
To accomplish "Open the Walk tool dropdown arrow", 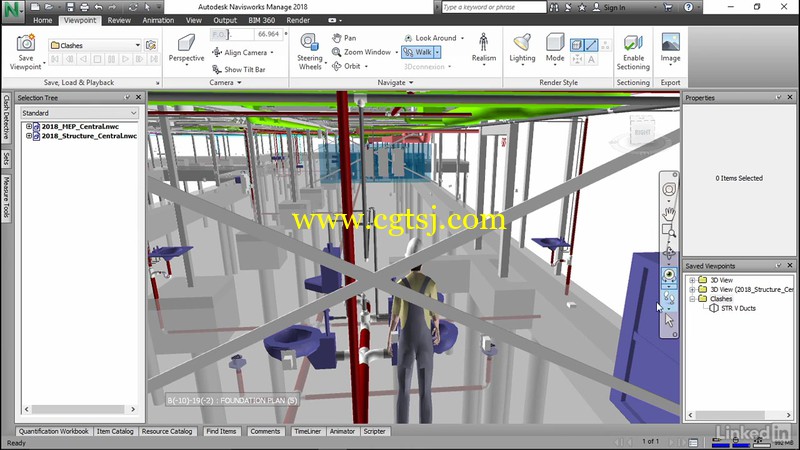I will tap(437, 52).
